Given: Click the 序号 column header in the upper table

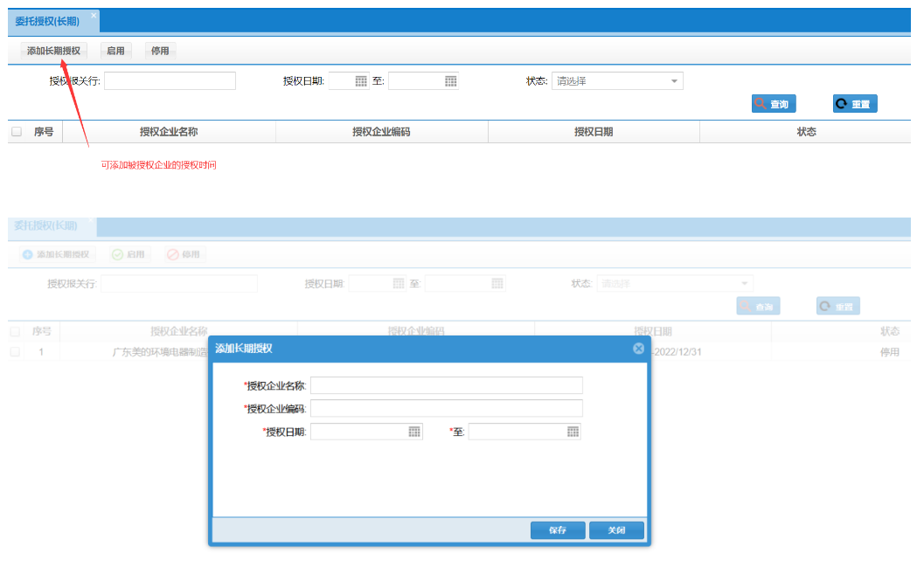Looking at the screenshot, I should click(44, 132).
